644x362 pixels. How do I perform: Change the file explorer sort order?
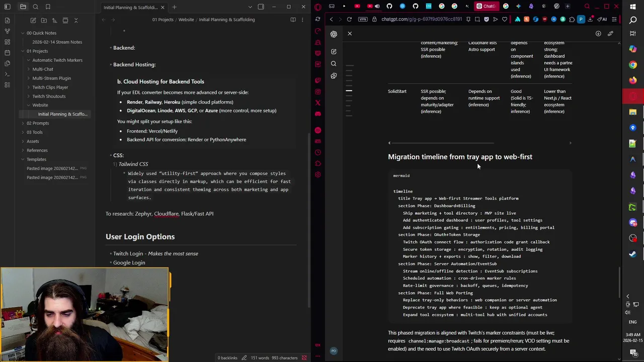(54, 20)
